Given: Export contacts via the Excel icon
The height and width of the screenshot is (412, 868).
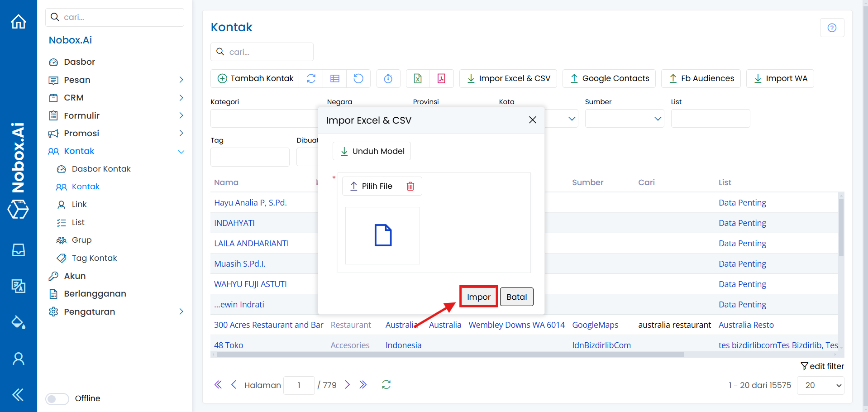Looking at the screenshot, I should (418, 78).
